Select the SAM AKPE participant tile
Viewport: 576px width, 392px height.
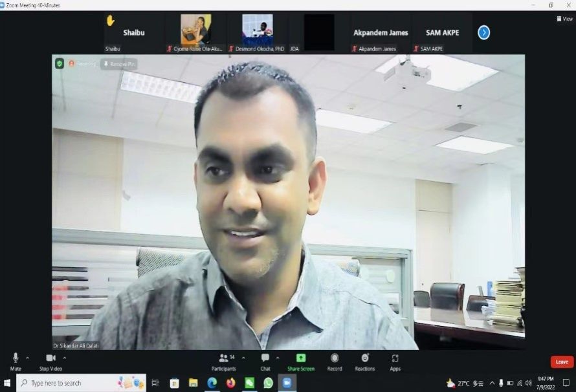tap(442, 32)
